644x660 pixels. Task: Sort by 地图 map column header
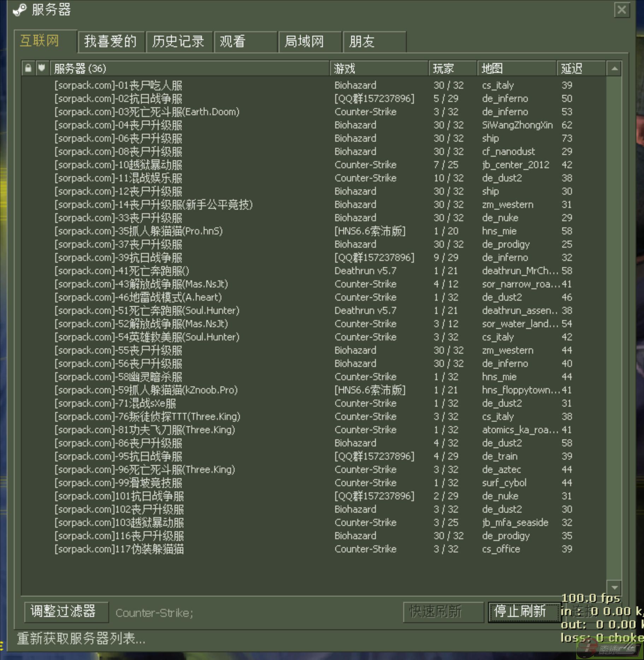(517, 68)
